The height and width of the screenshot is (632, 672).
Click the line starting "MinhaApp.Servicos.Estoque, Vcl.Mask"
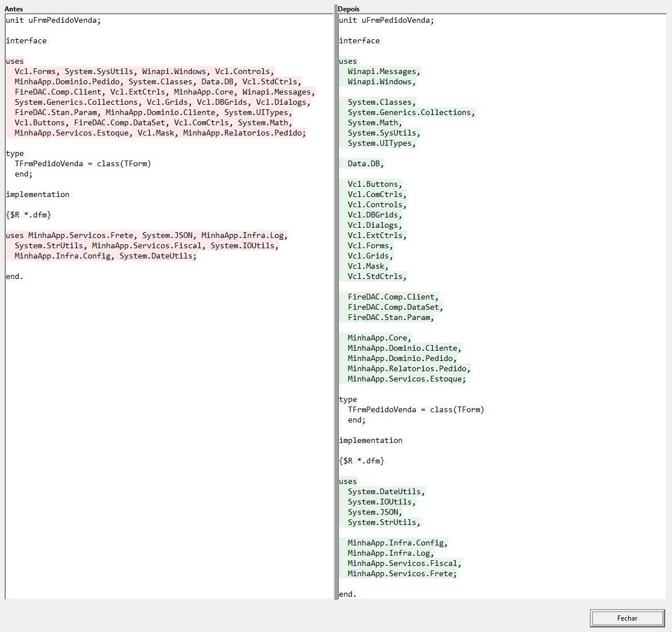click(x=160, y=133)
